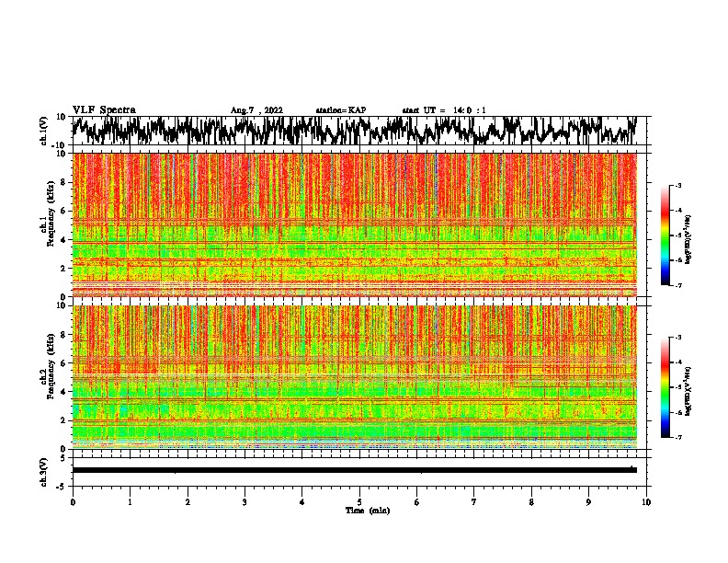Click the "ch.3(V)" axis label

click(43, 472)
